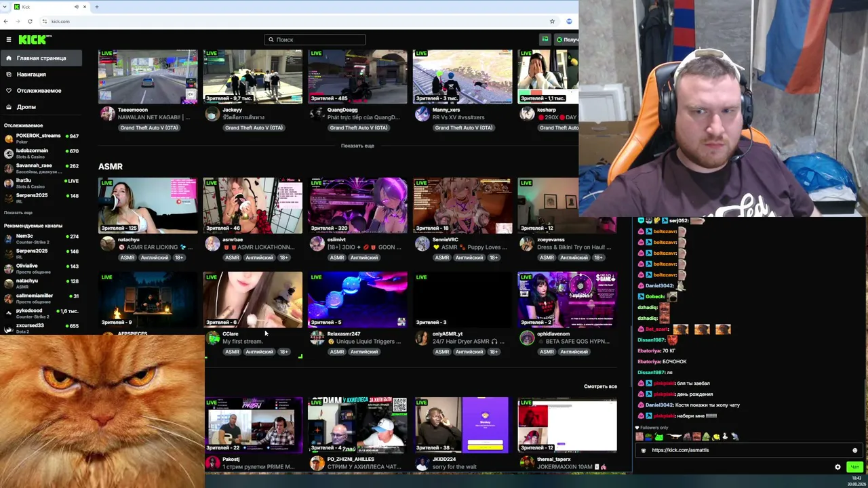Select the Английский tag under osilimivt's stream

364,258
